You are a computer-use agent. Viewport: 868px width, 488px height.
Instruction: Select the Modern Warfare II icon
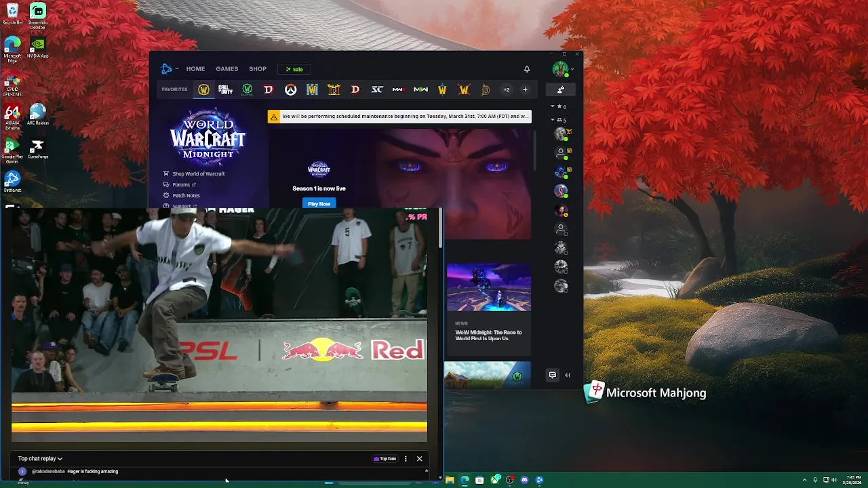420,89
